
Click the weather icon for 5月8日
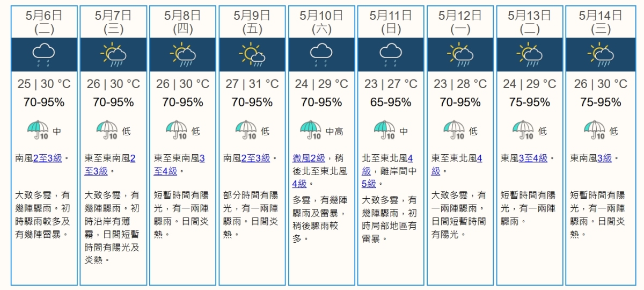[183, 55]
